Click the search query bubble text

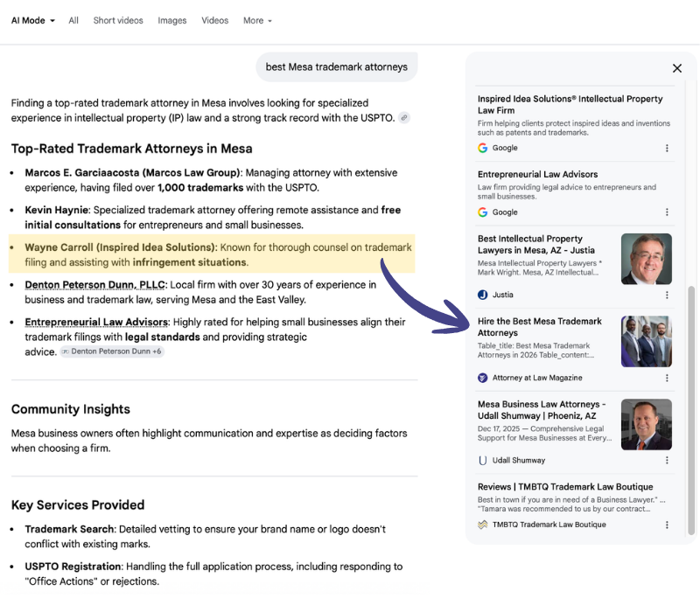337,67
